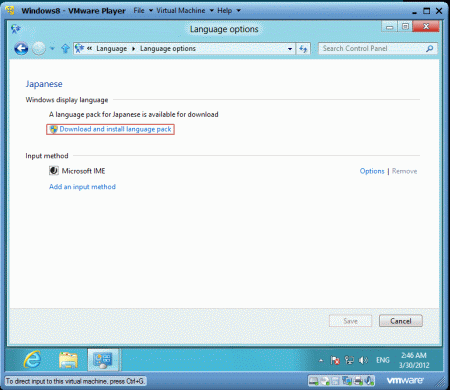Click the VMware printer status icon
450x390 pixels.
358,381
